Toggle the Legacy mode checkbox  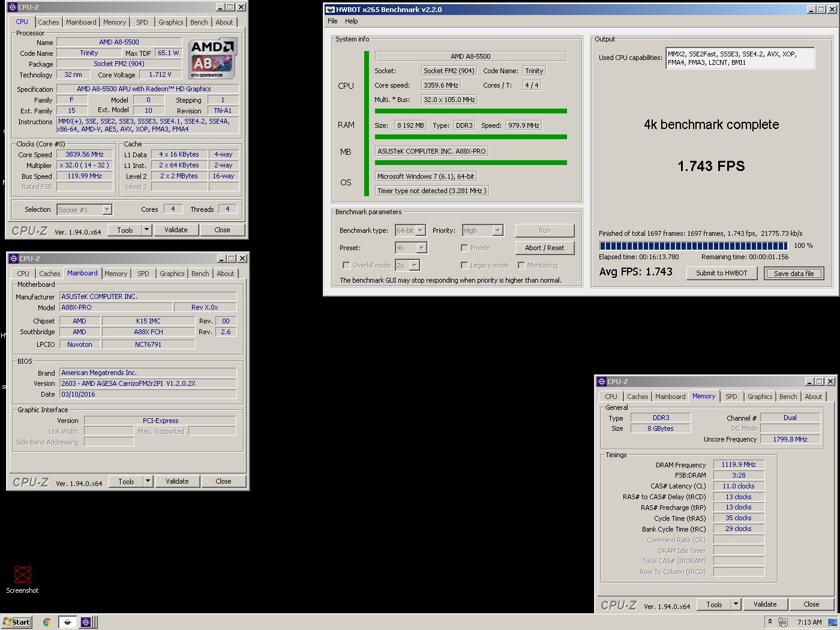(x=464, y=265)
